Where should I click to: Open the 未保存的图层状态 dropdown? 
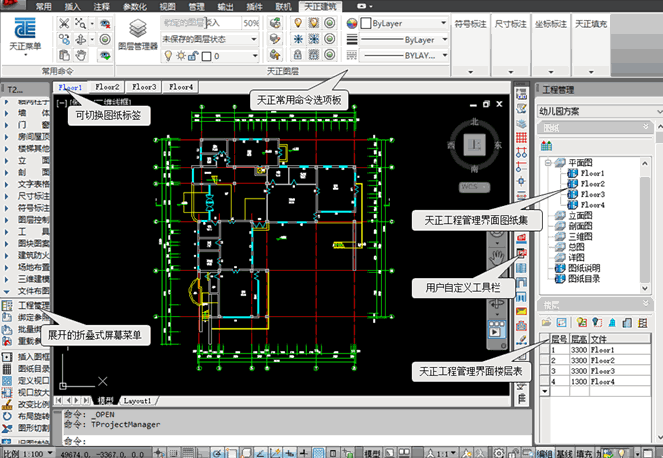(254, 39)
